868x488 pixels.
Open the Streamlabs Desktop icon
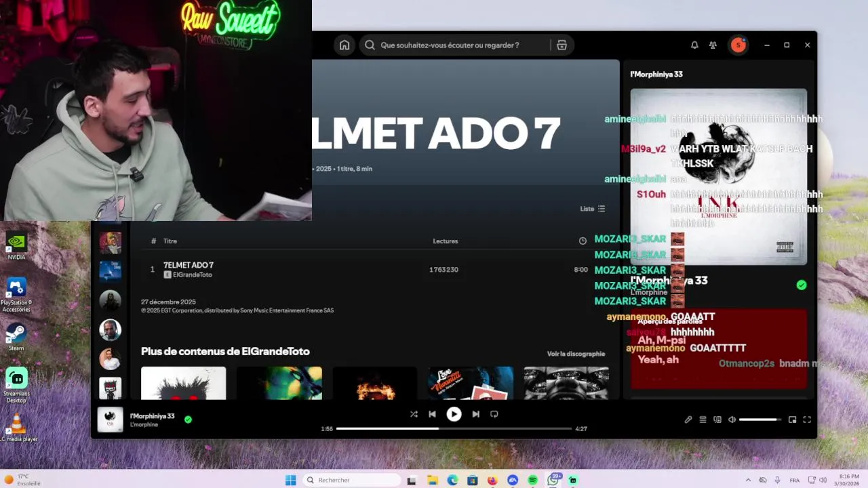tap(16, 385)
